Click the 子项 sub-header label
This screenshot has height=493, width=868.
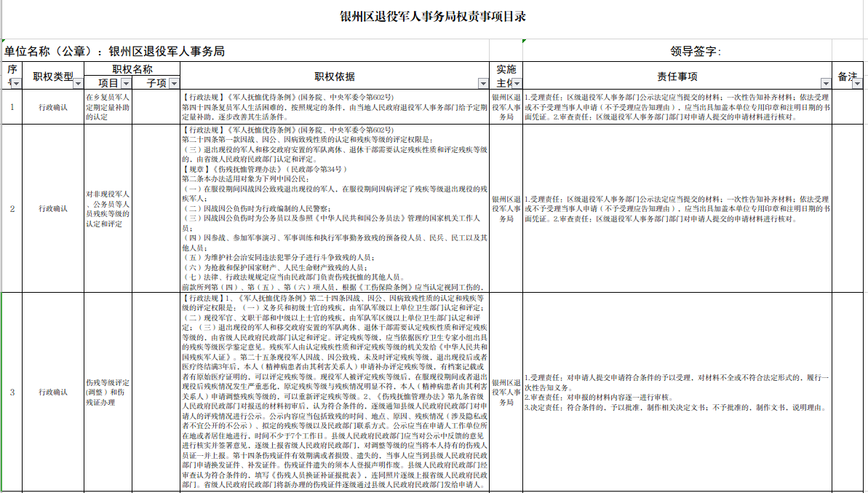pos(156,83)
